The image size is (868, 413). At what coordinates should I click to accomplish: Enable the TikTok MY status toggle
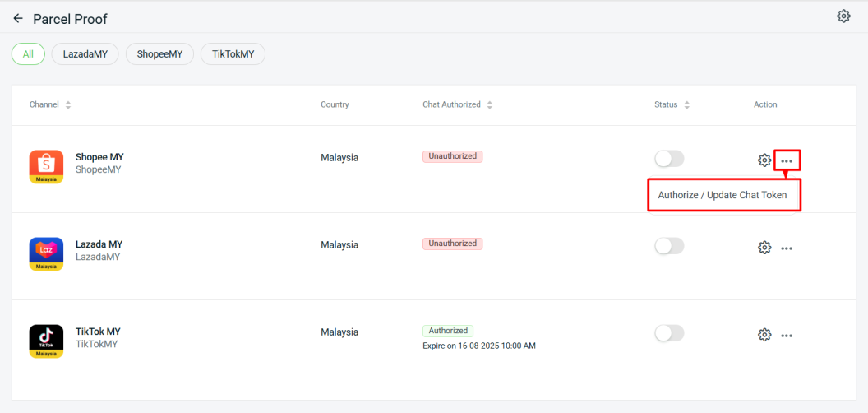[x=669, y=333]
